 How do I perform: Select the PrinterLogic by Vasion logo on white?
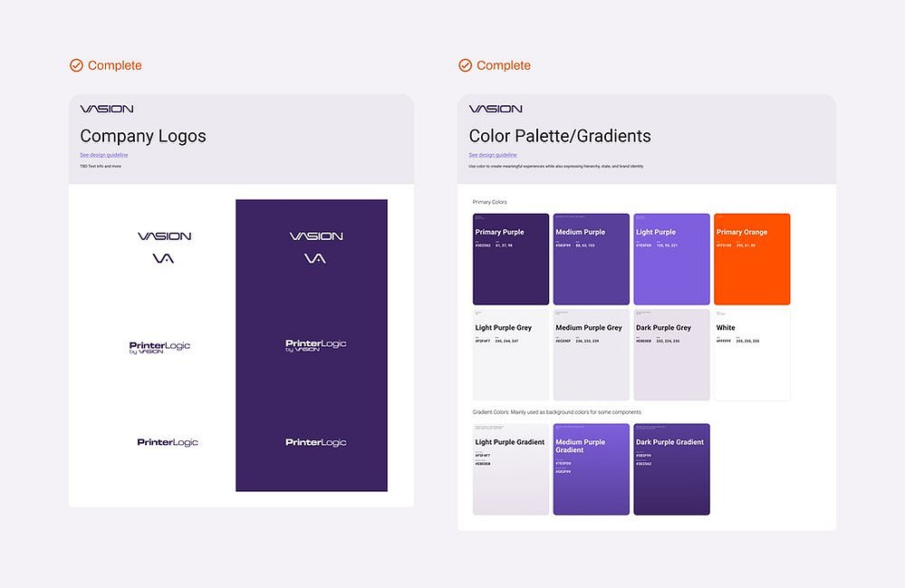point(159,347)
